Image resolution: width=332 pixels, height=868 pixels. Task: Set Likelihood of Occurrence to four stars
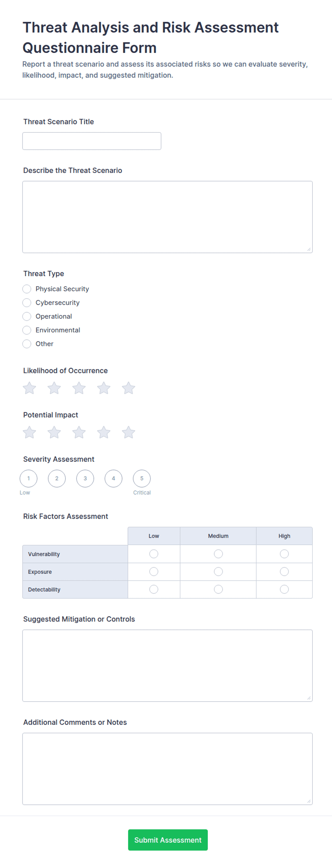(104, 388)
